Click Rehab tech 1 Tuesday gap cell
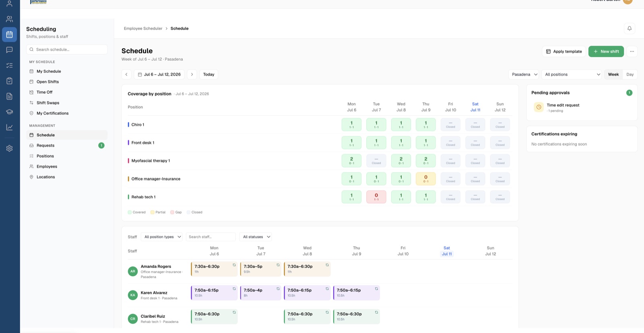644x333 pixels. (376, 197)
